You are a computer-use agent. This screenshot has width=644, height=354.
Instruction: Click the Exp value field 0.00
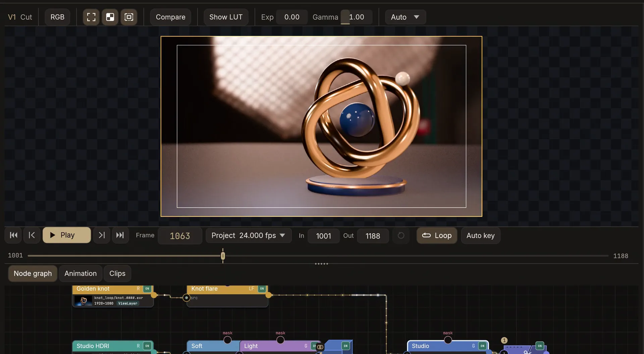point(292,17)
